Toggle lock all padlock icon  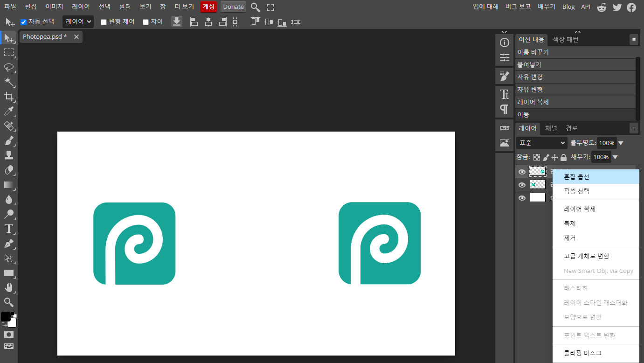[563, 158]
